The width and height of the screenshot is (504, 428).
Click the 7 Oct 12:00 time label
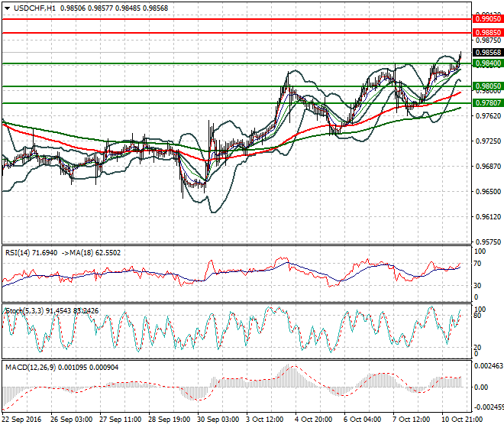411,420
